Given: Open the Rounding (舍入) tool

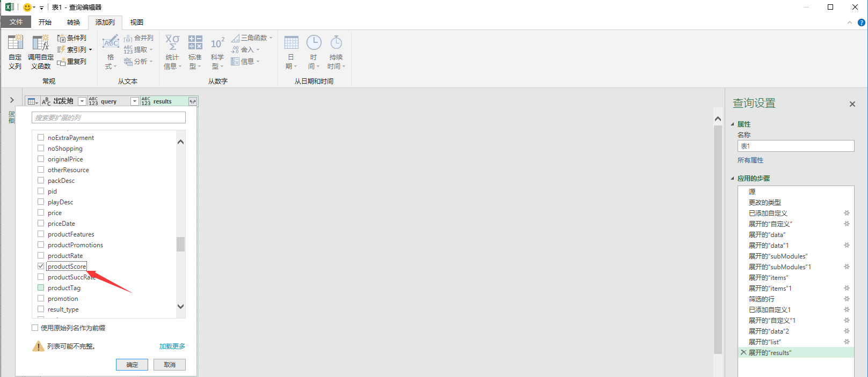Looking at the screenshot, I should [x=245, y=50].
